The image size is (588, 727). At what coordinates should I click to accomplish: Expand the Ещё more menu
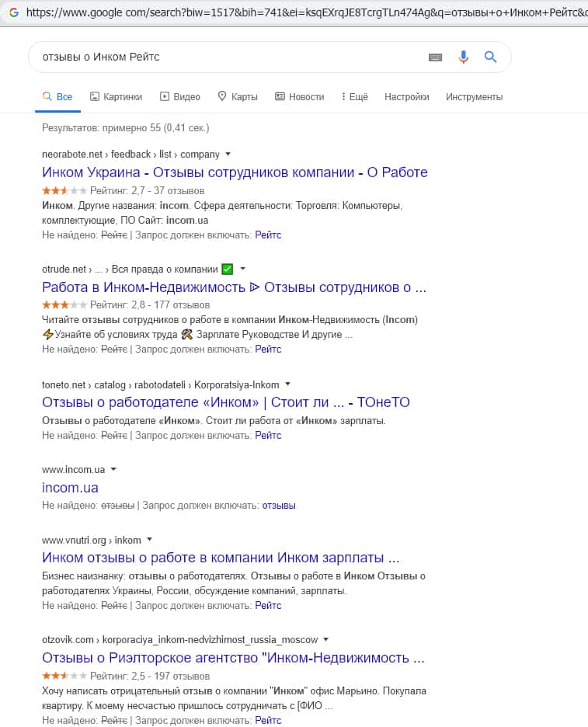355,97
